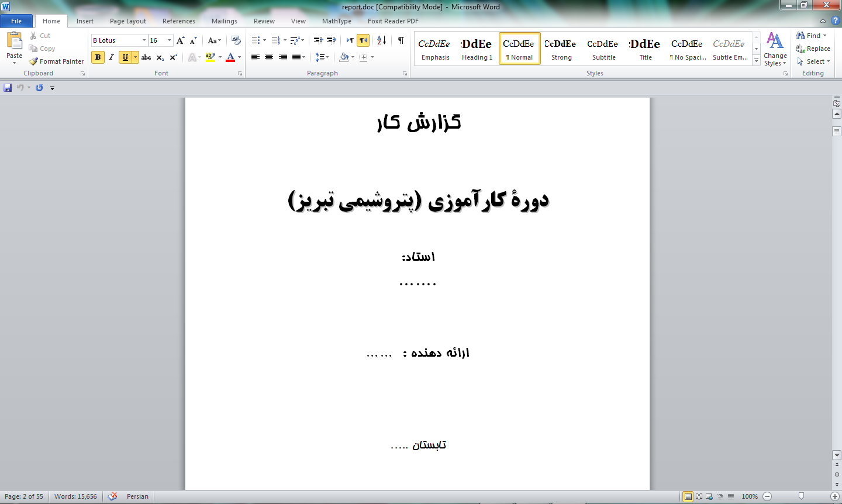
Task: Switch to the References tab
Action: coord(179,21)
